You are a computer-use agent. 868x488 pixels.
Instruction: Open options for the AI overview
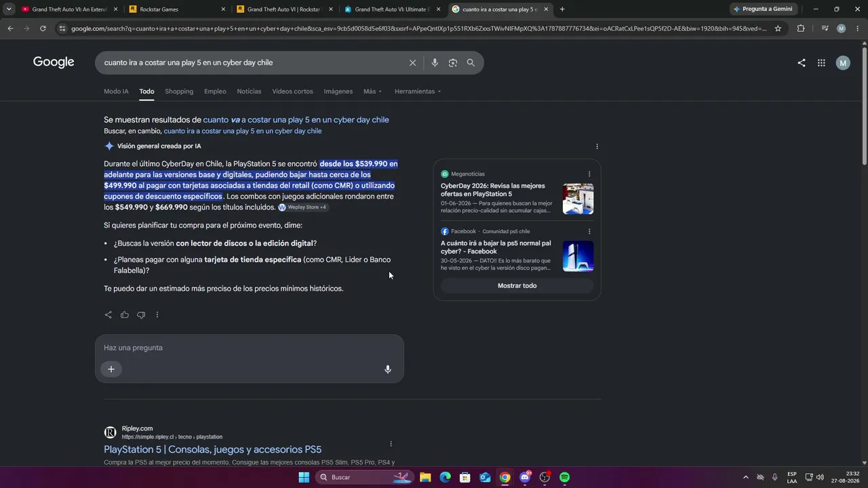coord(597,146)
